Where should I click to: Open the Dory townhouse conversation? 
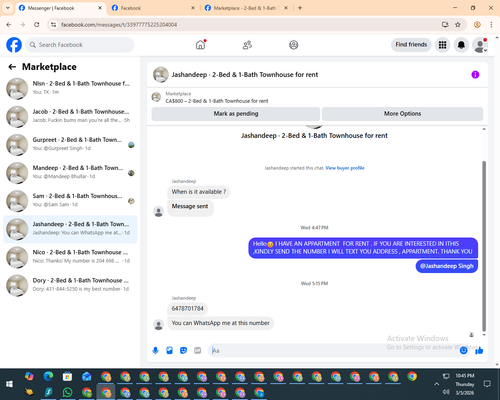pos(70,285)
